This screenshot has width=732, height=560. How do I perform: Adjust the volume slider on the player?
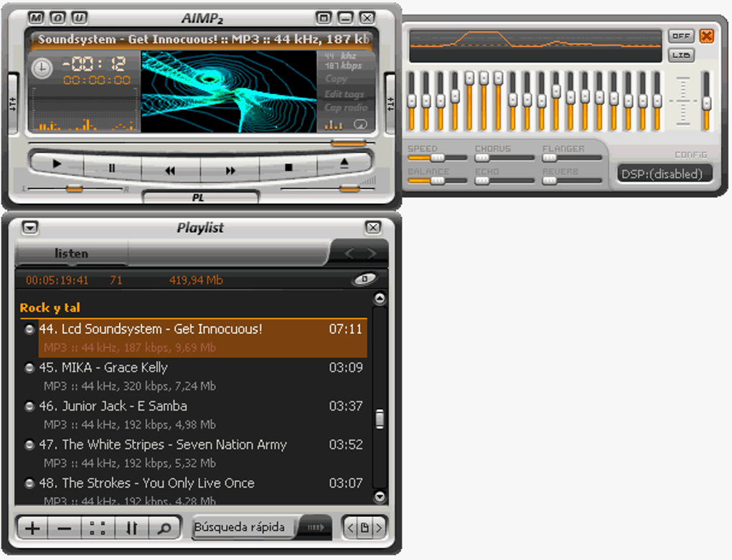(349, 189)
